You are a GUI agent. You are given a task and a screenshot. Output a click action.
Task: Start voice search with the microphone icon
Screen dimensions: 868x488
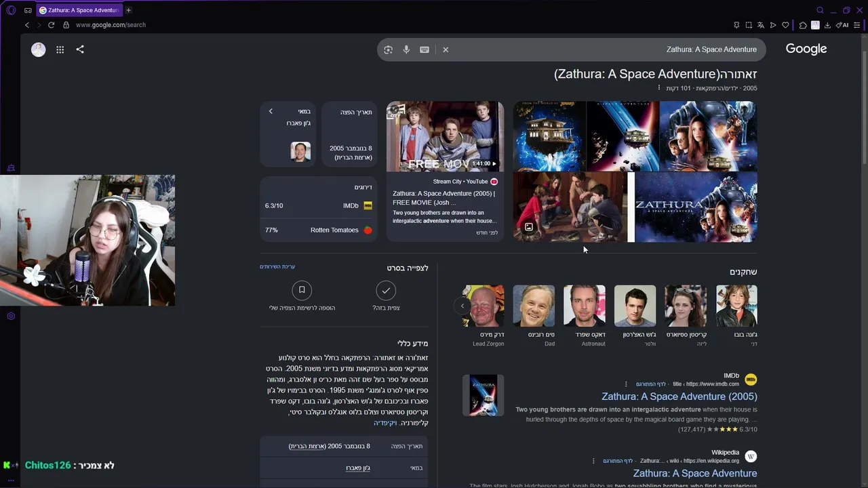click(406, 49)
